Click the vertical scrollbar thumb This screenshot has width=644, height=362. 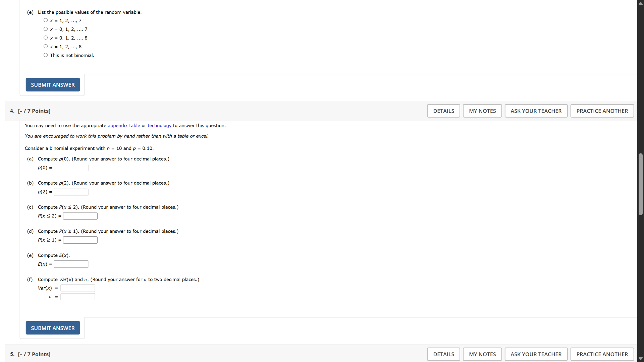(640, 184)
